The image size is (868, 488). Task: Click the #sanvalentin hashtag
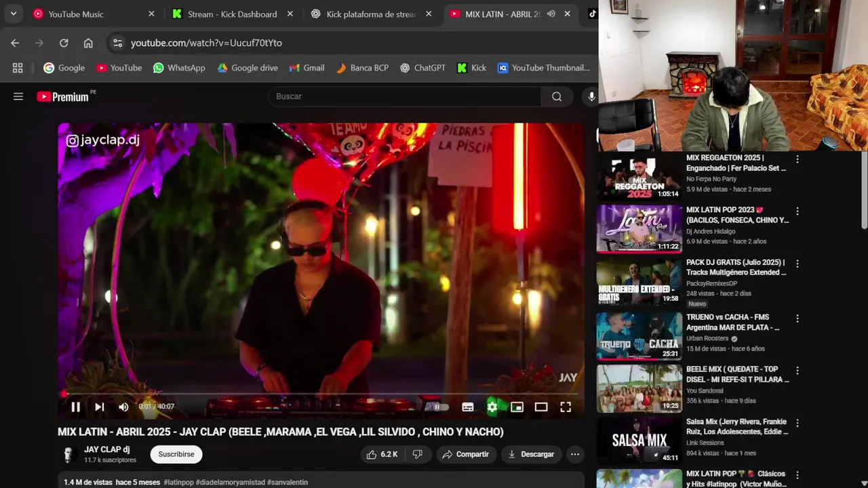click(x=288, y=483)
